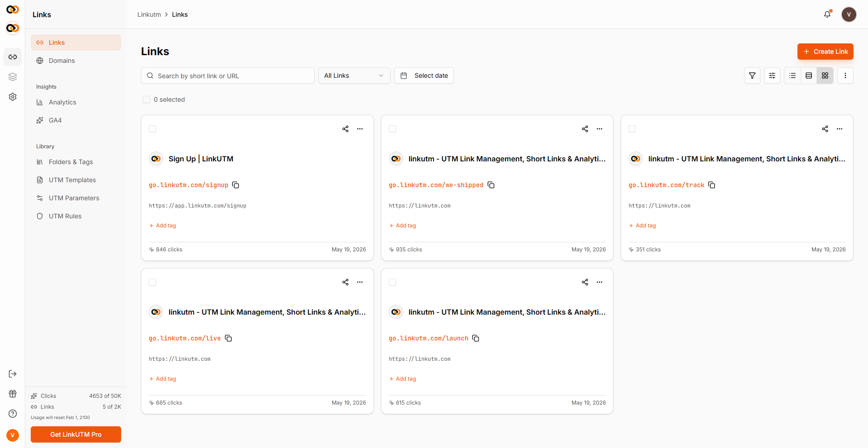
Task: Open the go.linkutm.com/signup short link
Action: coord(189,185)
